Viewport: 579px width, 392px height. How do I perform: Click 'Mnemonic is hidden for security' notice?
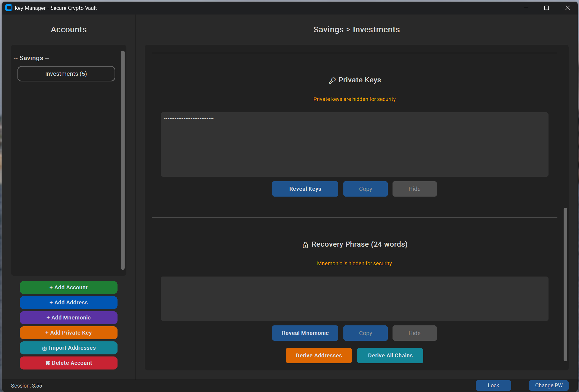[355, 264]
